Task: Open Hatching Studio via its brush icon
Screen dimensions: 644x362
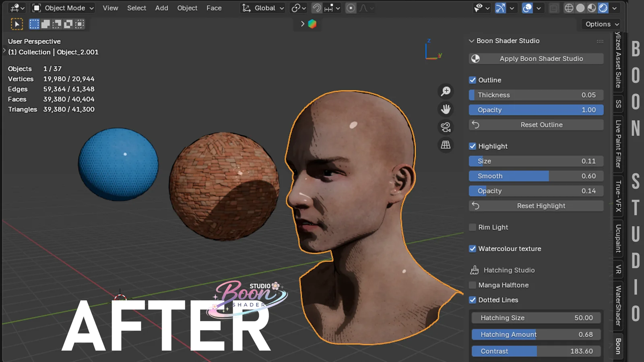Action: coord(475,270)
